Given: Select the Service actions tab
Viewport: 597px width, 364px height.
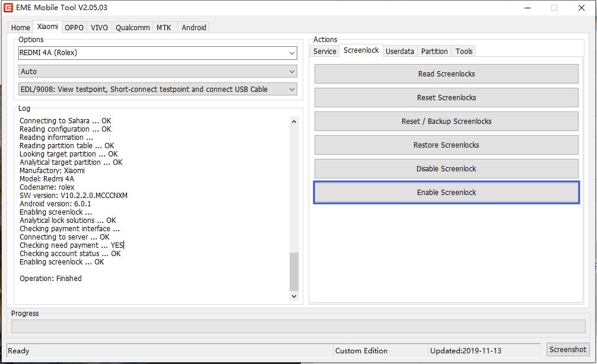Looking at the screenshot, I should pyautogui.click(x=325, y=52).
